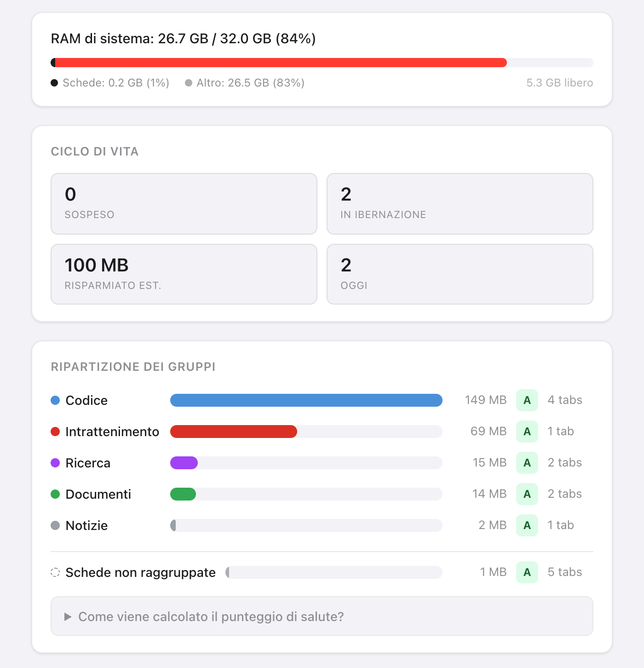Click the Documenti memory bar
Image resolution: width=644 pixels, height=668 pixels.
pos(306,494)
